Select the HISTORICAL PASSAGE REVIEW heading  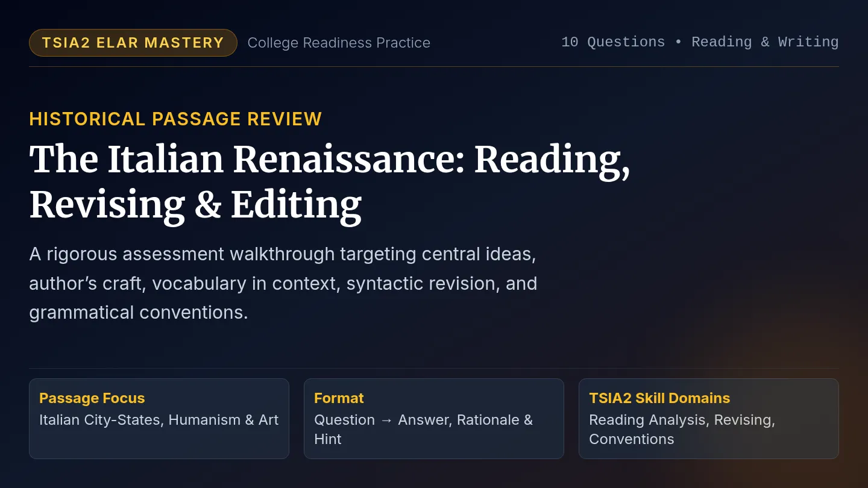click(175, 119)
